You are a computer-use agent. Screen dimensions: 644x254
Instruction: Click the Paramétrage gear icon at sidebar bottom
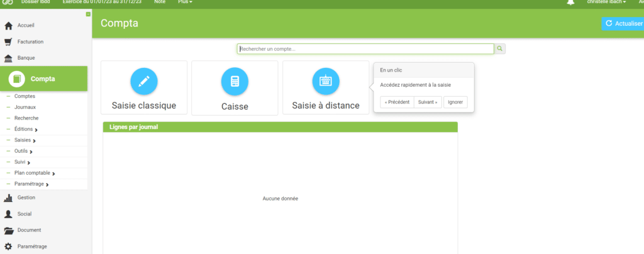point(8,246)
